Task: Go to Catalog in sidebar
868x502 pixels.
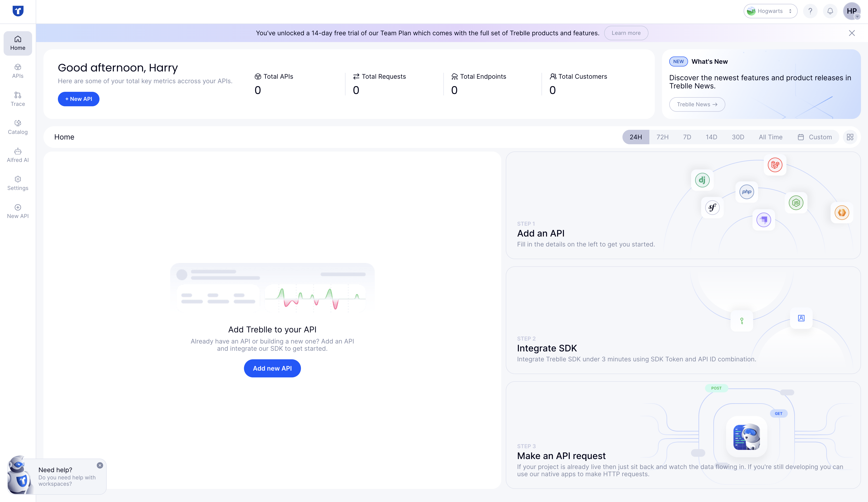Action: pyautogui.click(x=18, y=127)
